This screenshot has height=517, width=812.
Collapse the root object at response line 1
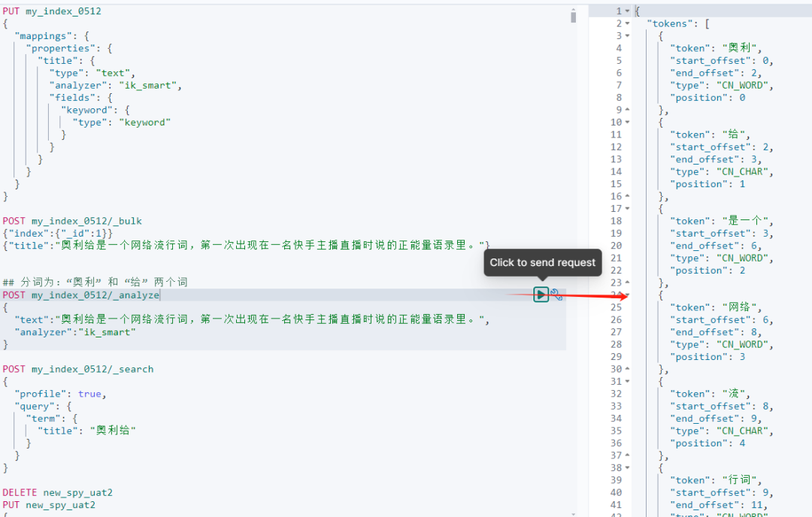click(627, 11)
